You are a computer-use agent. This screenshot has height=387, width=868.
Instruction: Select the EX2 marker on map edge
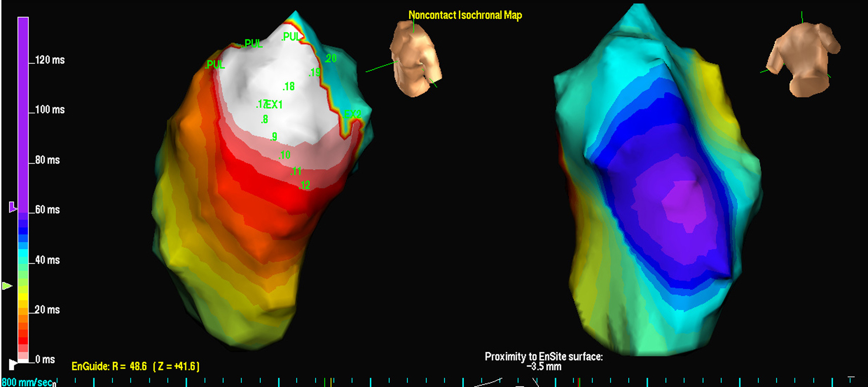coord(352,114)
